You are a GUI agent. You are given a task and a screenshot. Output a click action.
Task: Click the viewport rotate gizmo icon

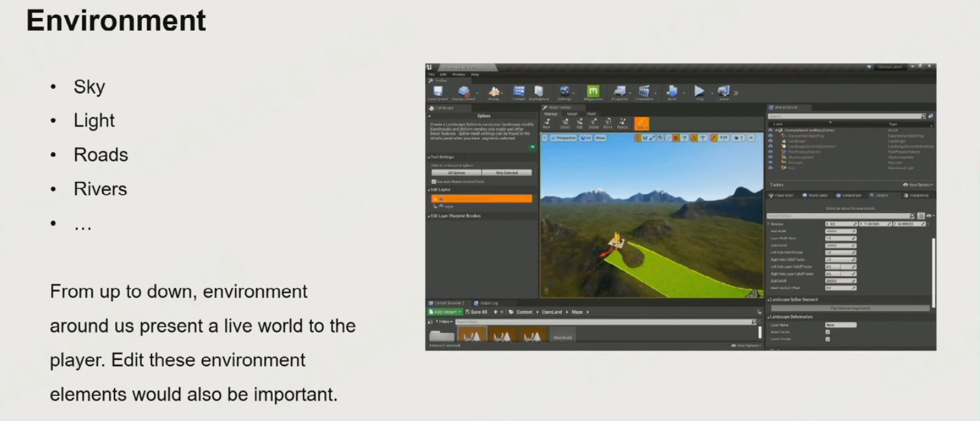[644, 138]
